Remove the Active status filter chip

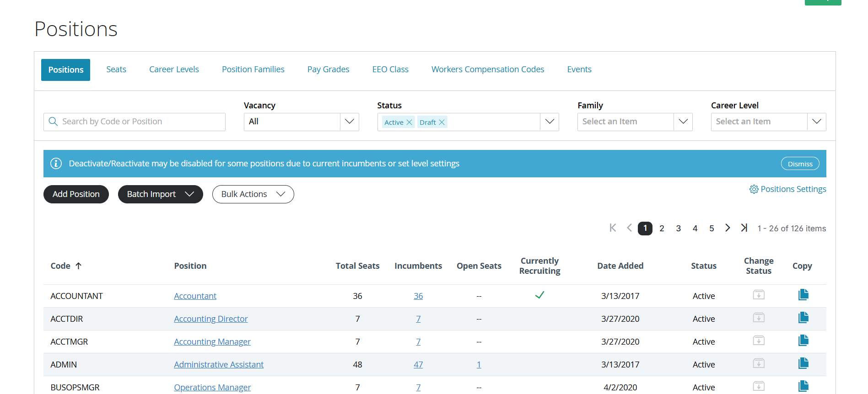[x=409, y=122]
